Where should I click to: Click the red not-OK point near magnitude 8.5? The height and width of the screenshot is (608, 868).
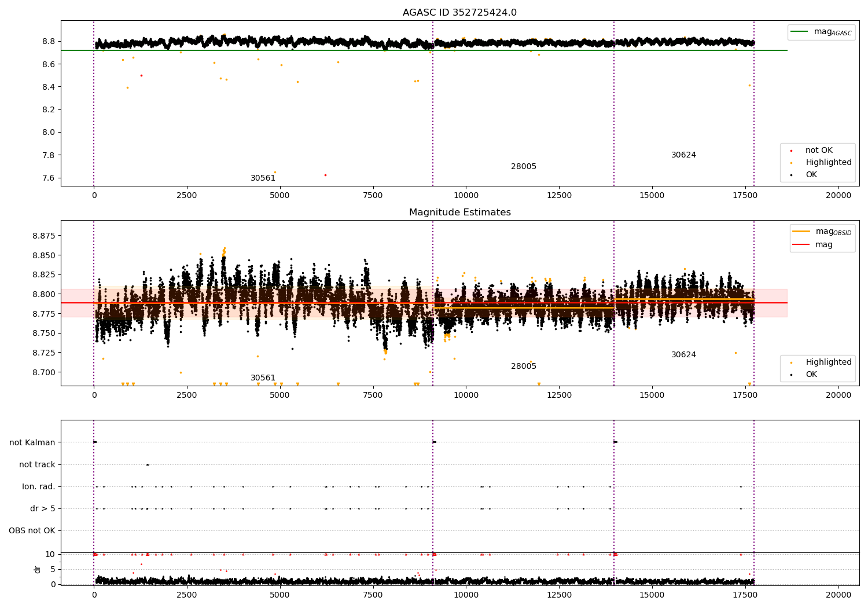tap(141, 75)
